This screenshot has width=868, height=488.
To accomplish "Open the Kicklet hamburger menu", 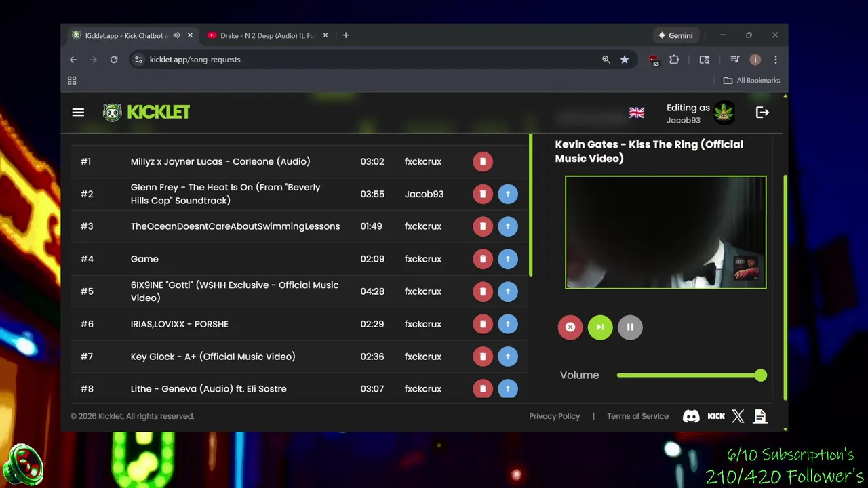I will [78, 113].
